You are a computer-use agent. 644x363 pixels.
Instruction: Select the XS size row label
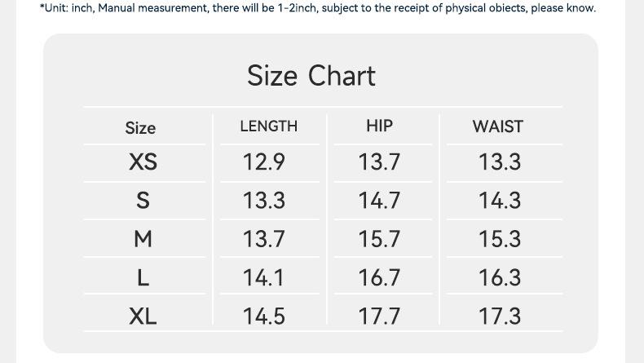(143, 162)
